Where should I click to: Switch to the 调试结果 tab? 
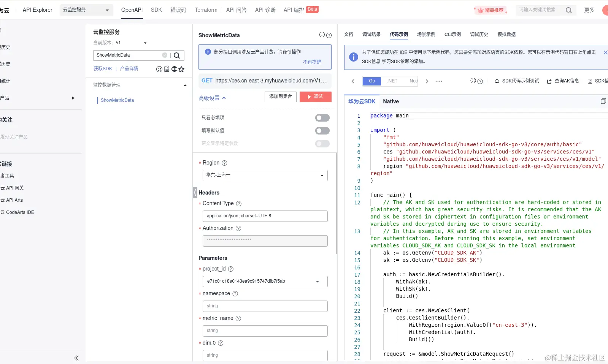coord(371,34)
